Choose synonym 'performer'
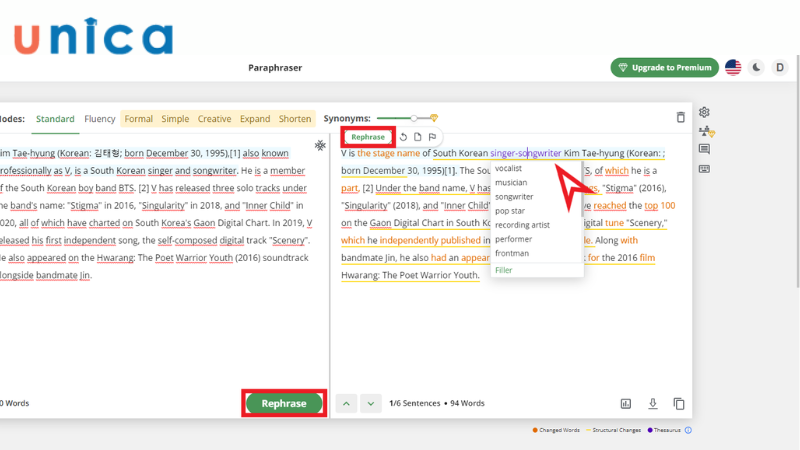The image size is (800, 450). click(513, 239)
